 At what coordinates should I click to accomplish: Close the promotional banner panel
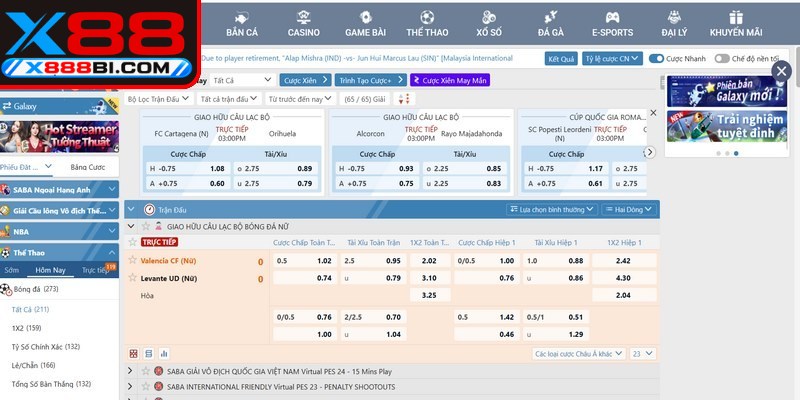(781, 71)
